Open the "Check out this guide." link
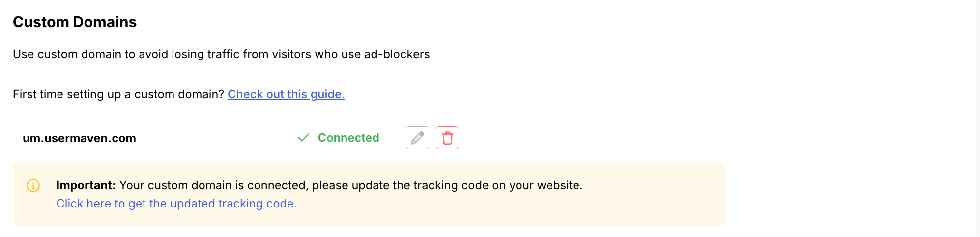980x237 pixels. 286,94
